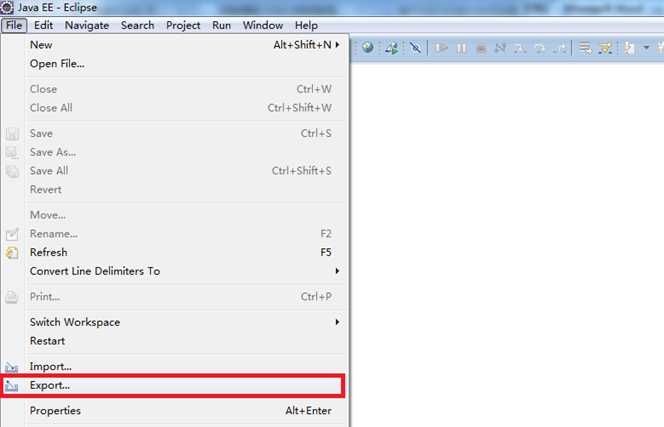This screenshot has height=427, width=664.
Task: Open the Run menu
Action: [221, 25]
